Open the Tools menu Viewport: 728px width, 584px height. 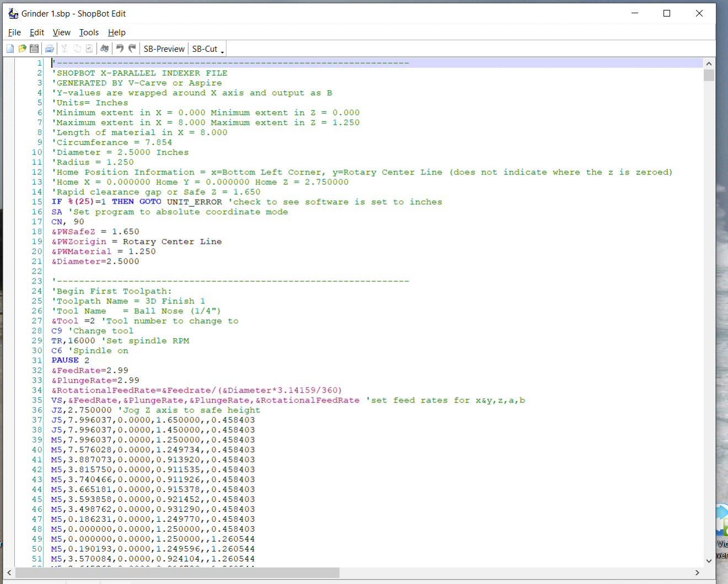point(89,33)
